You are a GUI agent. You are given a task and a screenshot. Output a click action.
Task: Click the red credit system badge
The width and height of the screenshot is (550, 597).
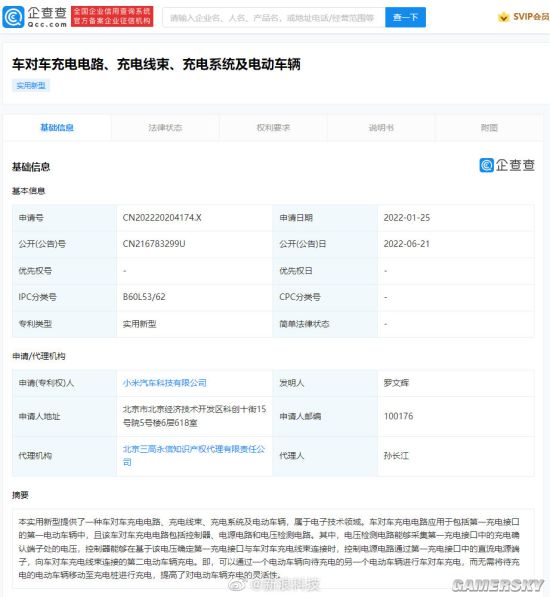tap(112, 17)
